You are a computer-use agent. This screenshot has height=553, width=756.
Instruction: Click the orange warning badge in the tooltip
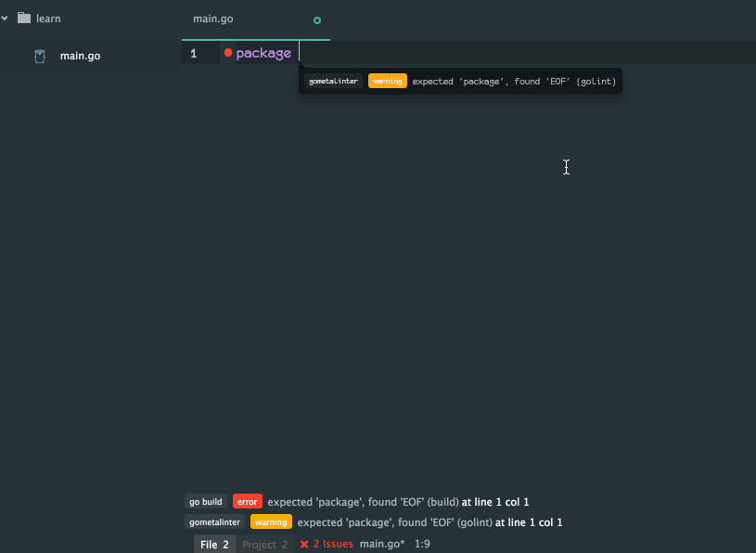pos(388,81)
